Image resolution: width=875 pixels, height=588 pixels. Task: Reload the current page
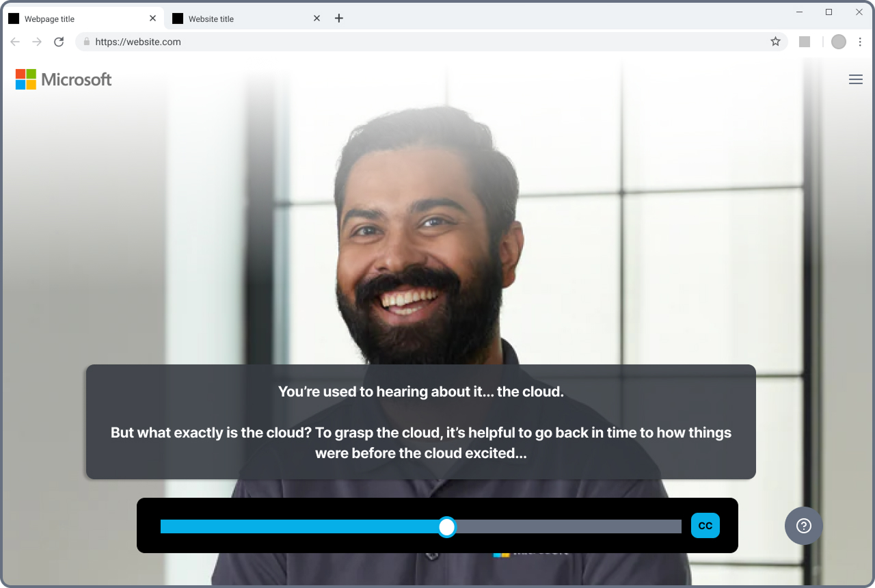point(59,42)
